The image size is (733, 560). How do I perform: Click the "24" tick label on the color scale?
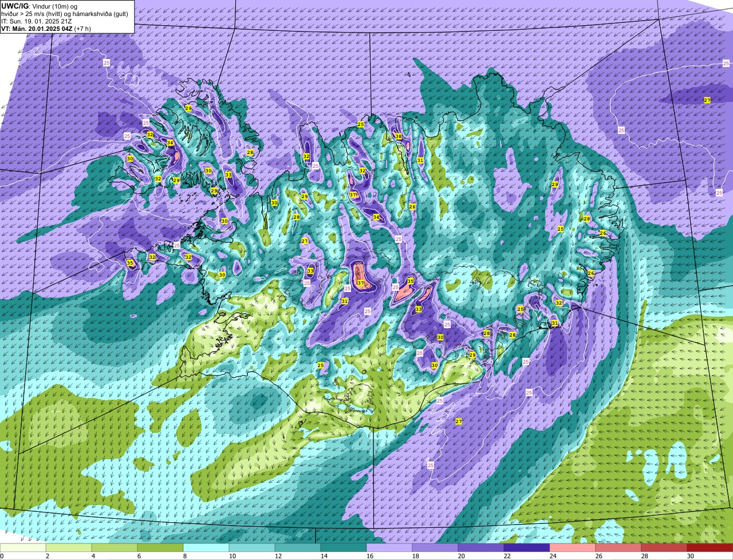[553, 556]
